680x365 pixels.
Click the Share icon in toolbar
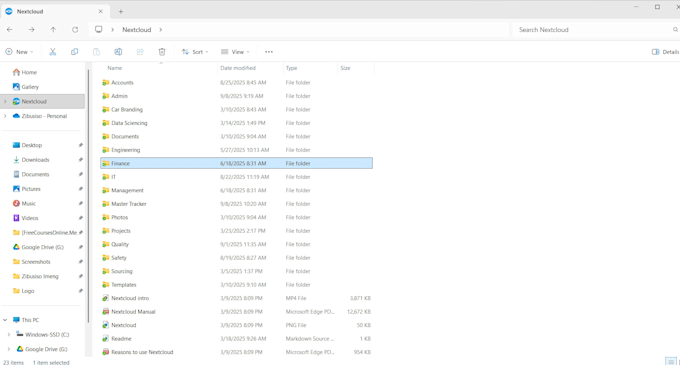pyautogui.click(x=140, y=52)
